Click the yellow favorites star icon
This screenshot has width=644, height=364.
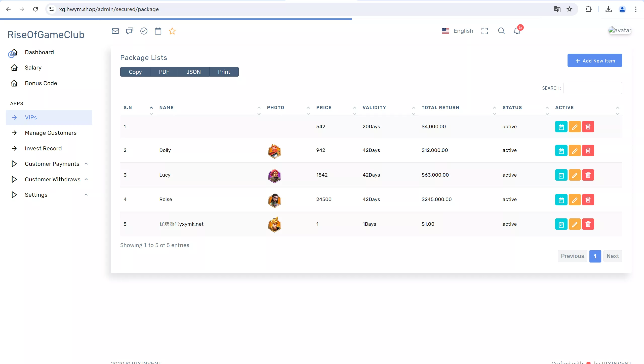coord(172,31)
